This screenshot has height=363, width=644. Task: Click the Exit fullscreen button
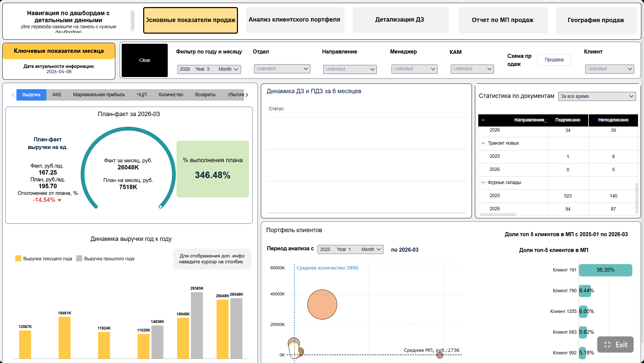(x=615, y=344)
